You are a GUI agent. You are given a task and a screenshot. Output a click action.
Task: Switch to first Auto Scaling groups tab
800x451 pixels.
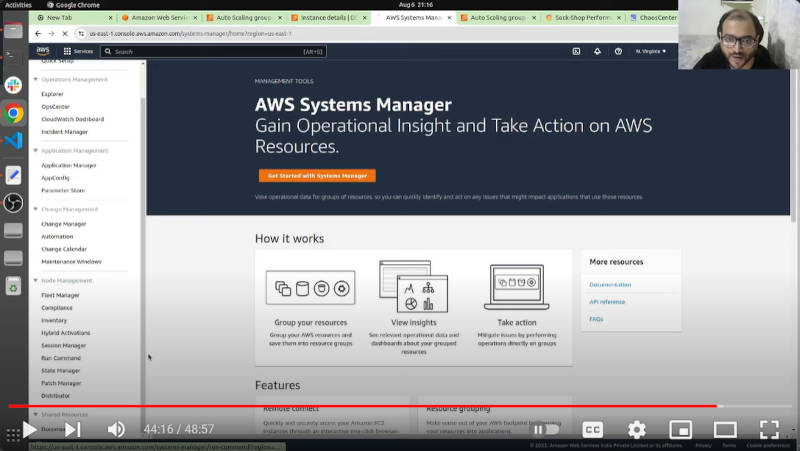[x=244, y=17]
